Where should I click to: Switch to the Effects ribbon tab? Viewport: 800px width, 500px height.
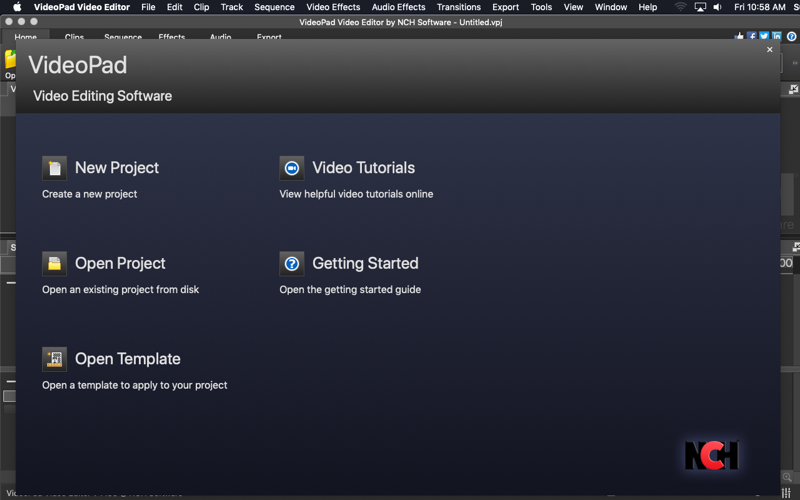coord(171,36)
